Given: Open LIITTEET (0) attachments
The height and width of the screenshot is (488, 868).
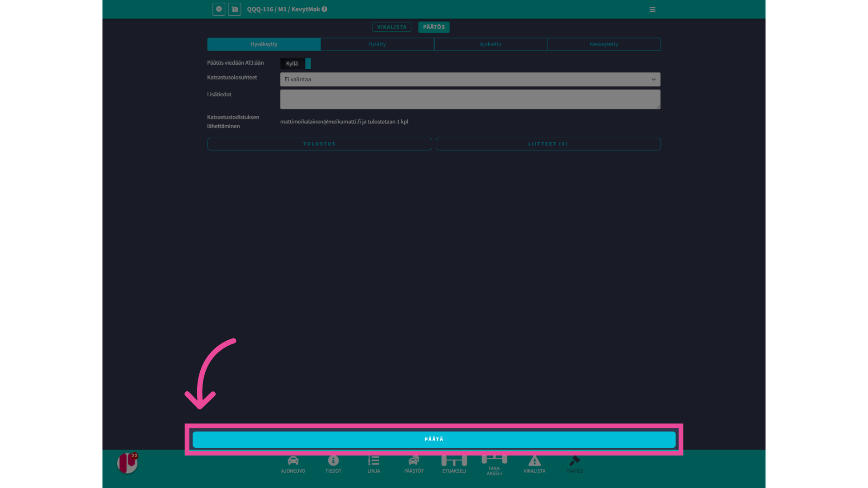Looking at the screenshot, I should coord(548,144).
